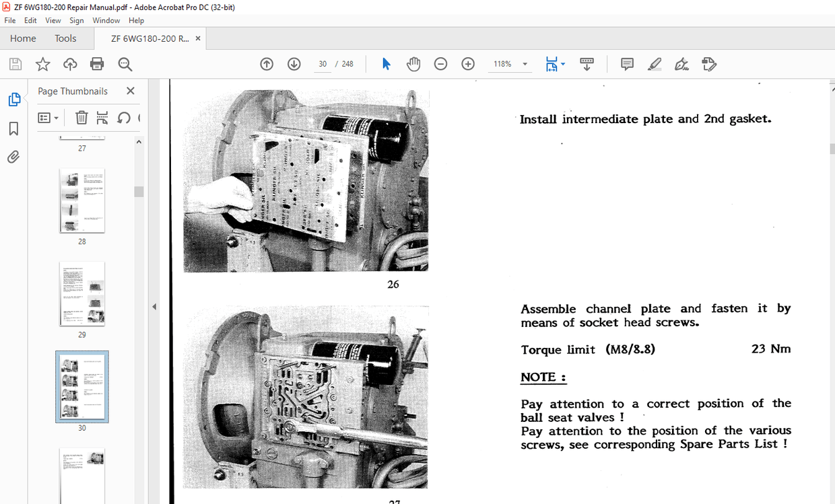Select page 28 thumbnail
Screen dimensions: 835x504
pyautogui.click(x=81, y=201)
